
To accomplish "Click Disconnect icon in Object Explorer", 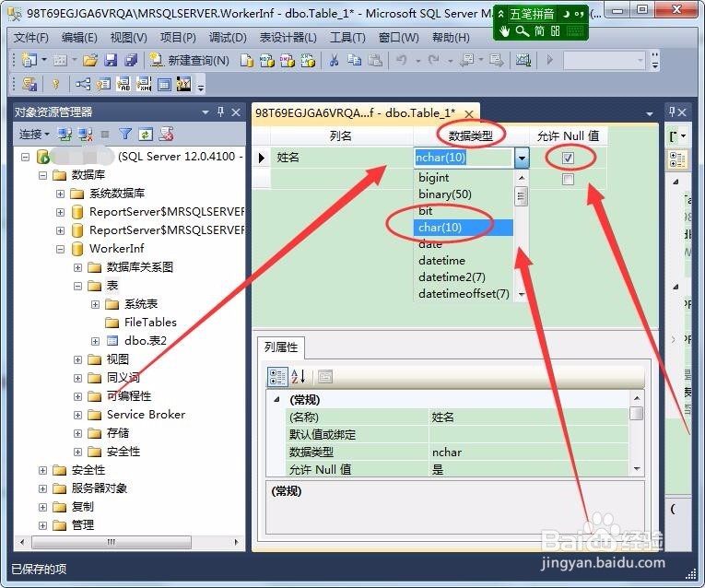I will (86, 134).
